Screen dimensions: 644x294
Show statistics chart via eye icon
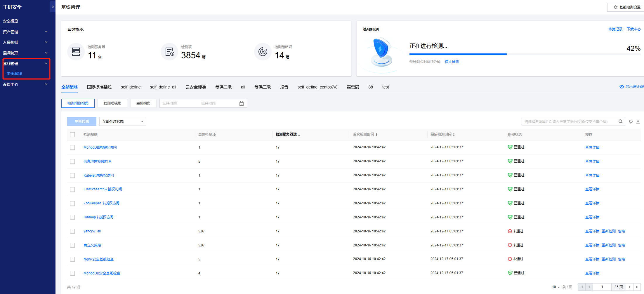click(622, 87)
